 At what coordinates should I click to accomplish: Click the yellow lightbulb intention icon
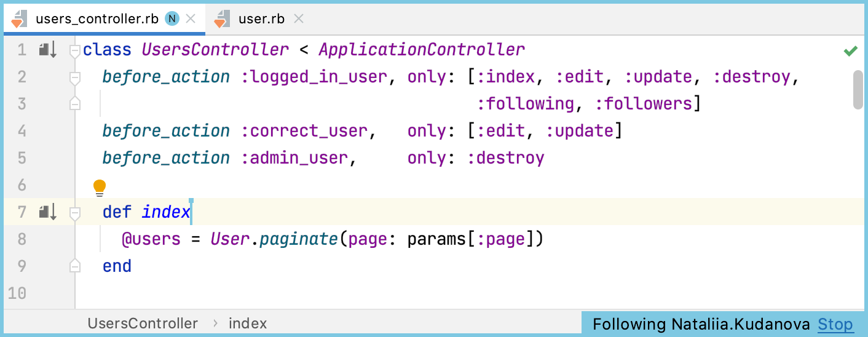(100, 187)
